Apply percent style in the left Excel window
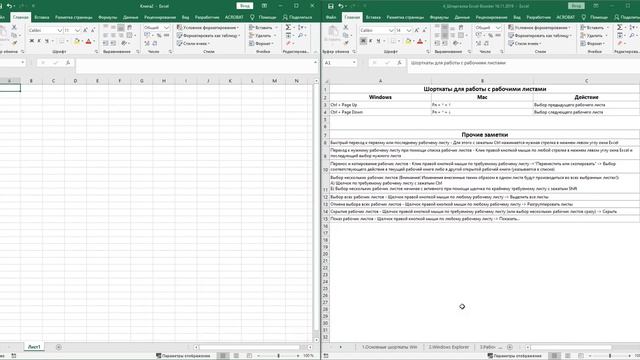Screen dimensions: 640x360 pos(159,36)
